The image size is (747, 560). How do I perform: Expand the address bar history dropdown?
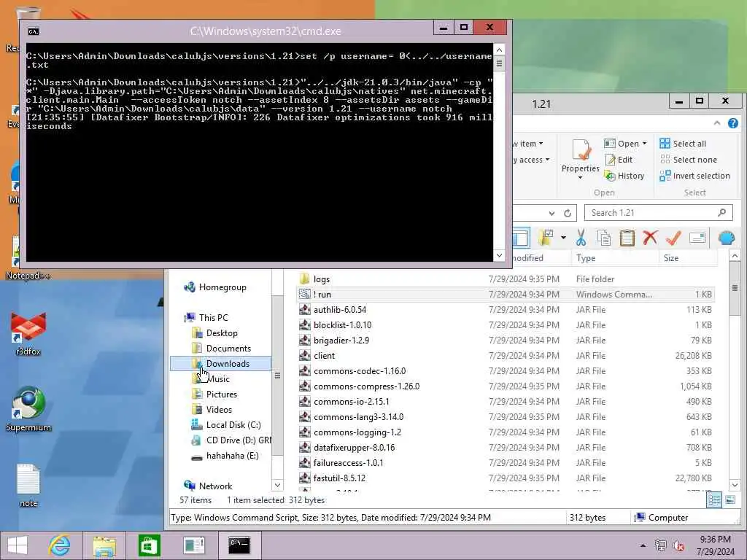551,213
